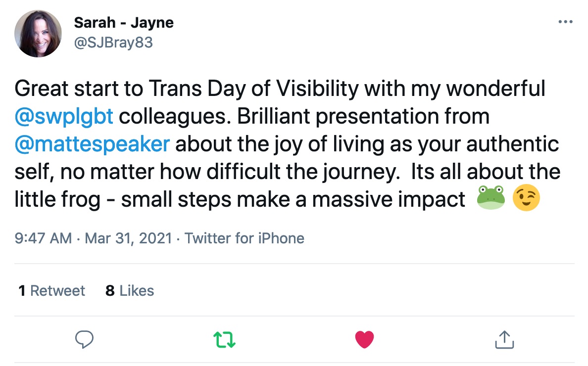
Task: Open the @mattespeaker mention
Action: (92, 144)
